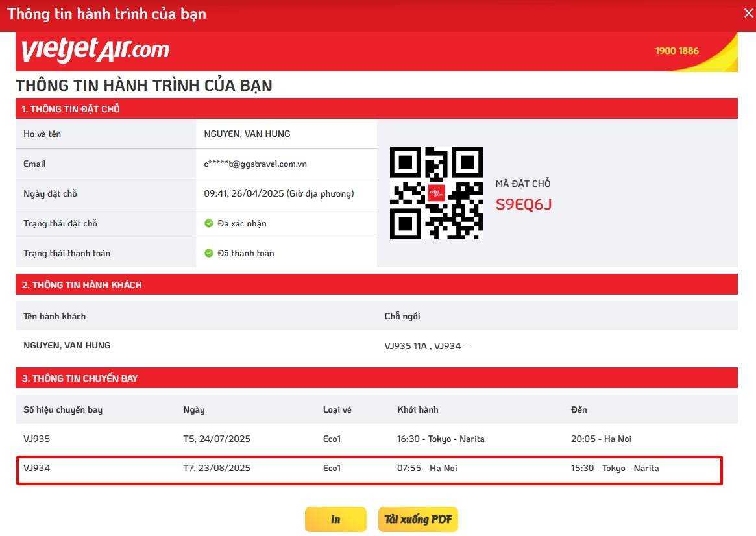Select the VJ934 flight number in highlighted row

(36, 468)
